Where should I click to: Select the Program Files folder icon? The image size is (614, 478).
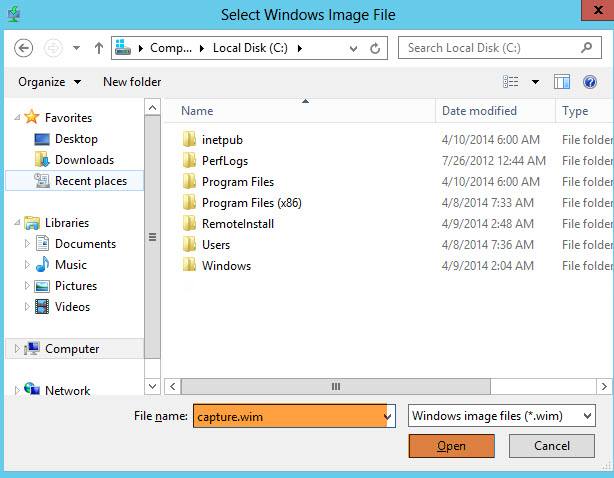[189, 182]
